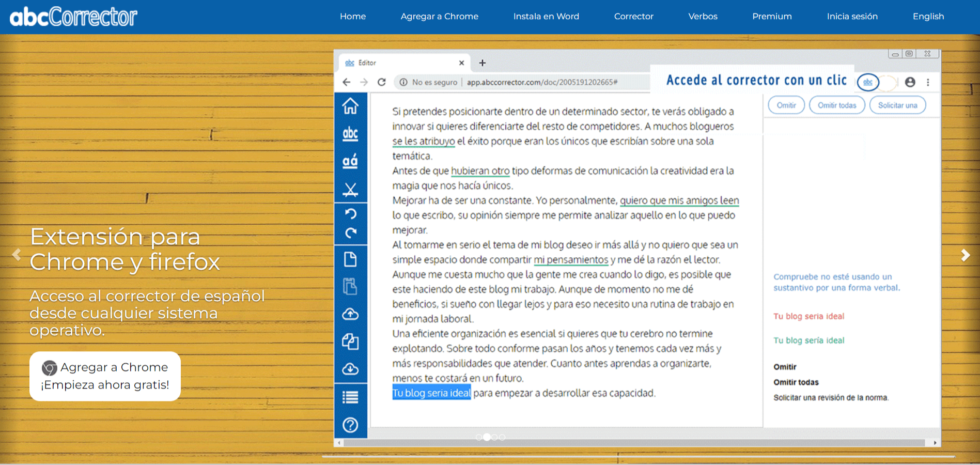Go to previous slide with left arrow
Viewport: 980px width, 465px height.
pos(17,255)
